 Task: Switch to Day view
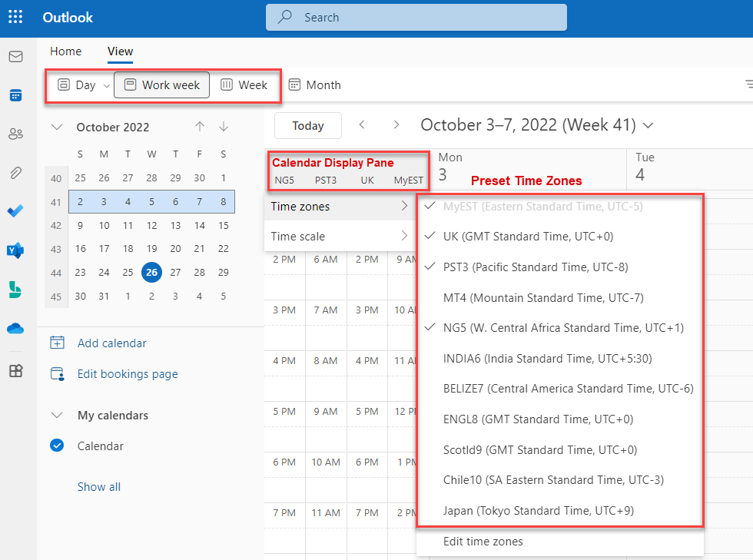77,85
